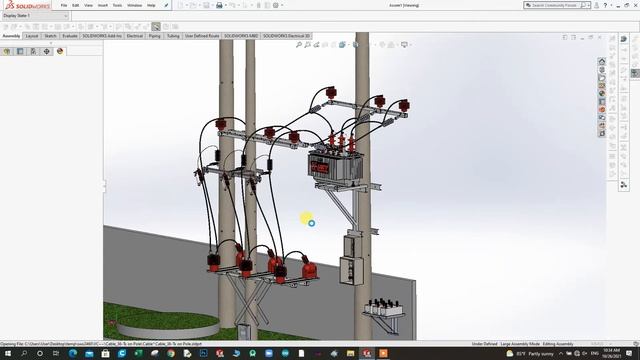The width and height of the screenshot is (640, 360).
Task: Click Previous View in heads-up toolbar
Action: point(316,44)
